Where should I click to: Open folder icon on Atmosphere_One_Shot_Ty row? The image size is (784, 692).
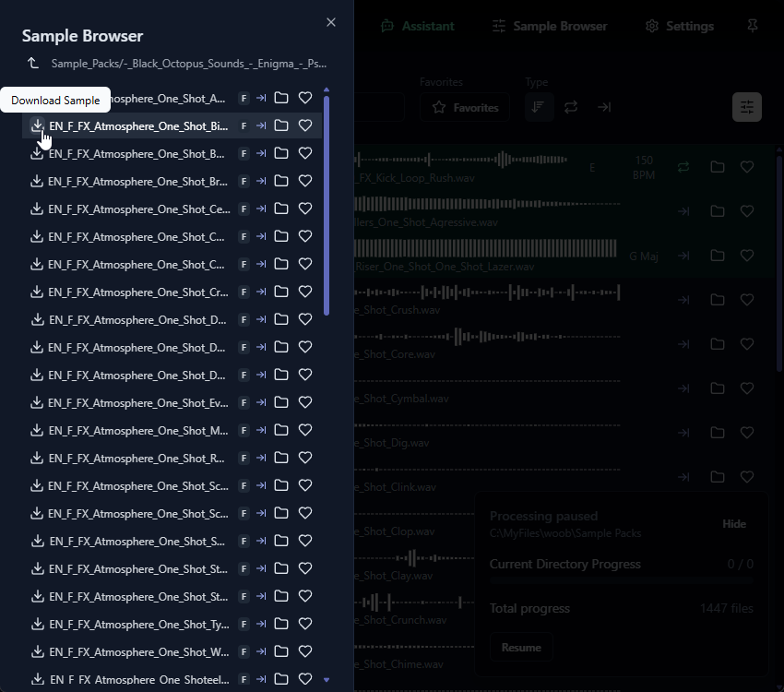tap(281, 625)
